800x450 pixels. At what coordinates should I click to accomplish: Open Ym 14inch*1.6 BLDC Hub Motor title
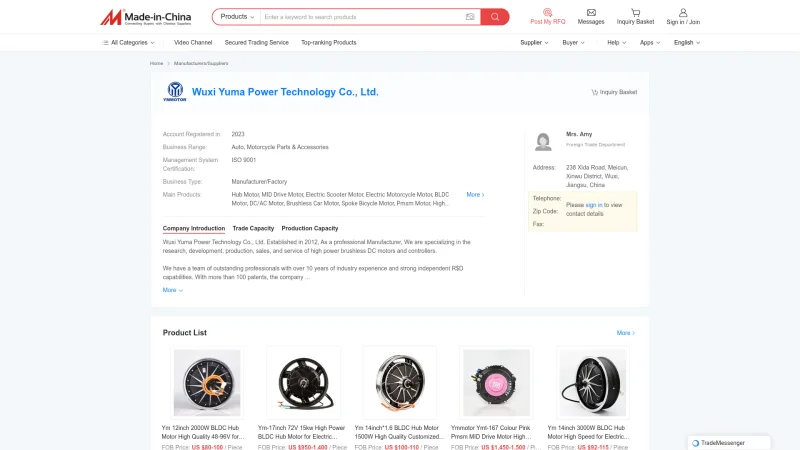coord(399,432)
